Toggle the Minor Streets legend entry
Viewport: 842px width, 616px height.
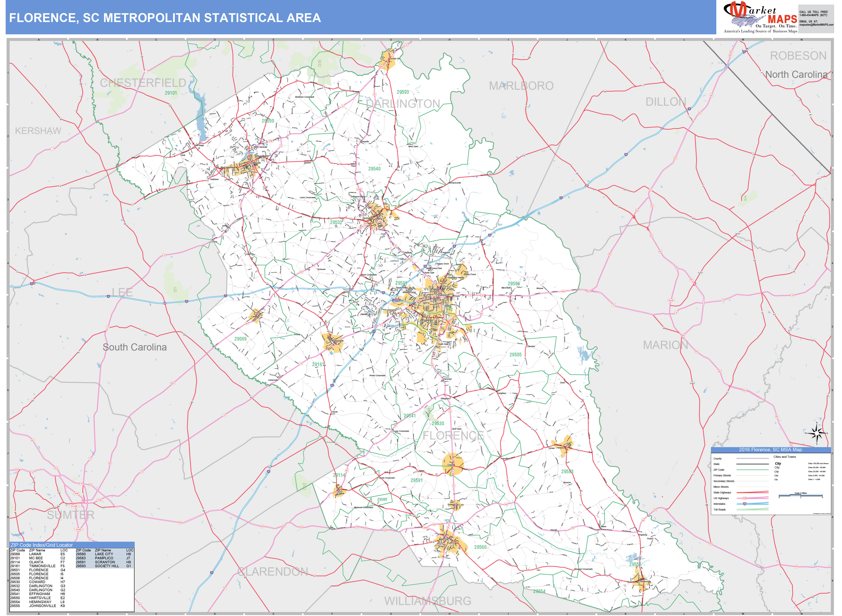coord(753,487)
